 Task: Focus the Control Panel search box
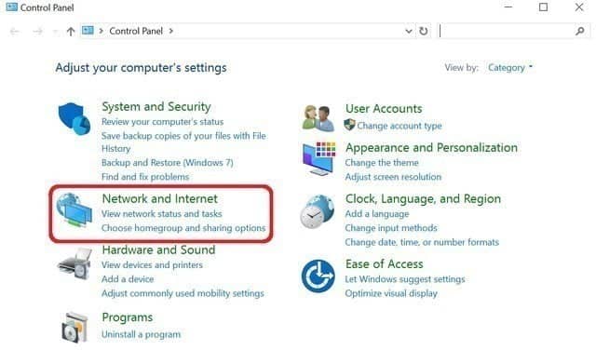pos(507,31)
